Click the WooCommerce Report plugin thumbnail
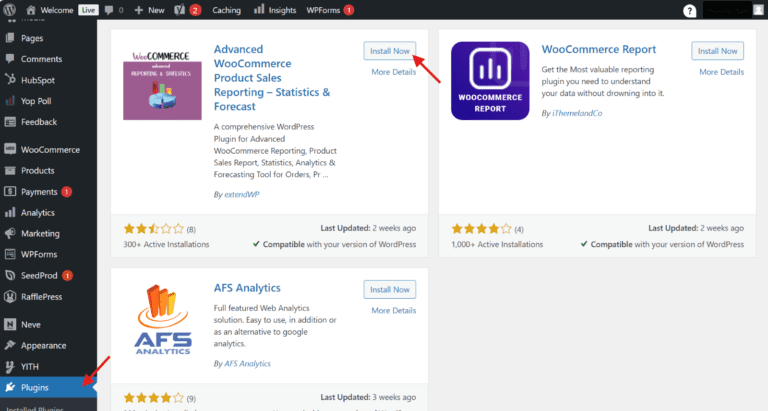768x411 pixels. click(490, 81)
